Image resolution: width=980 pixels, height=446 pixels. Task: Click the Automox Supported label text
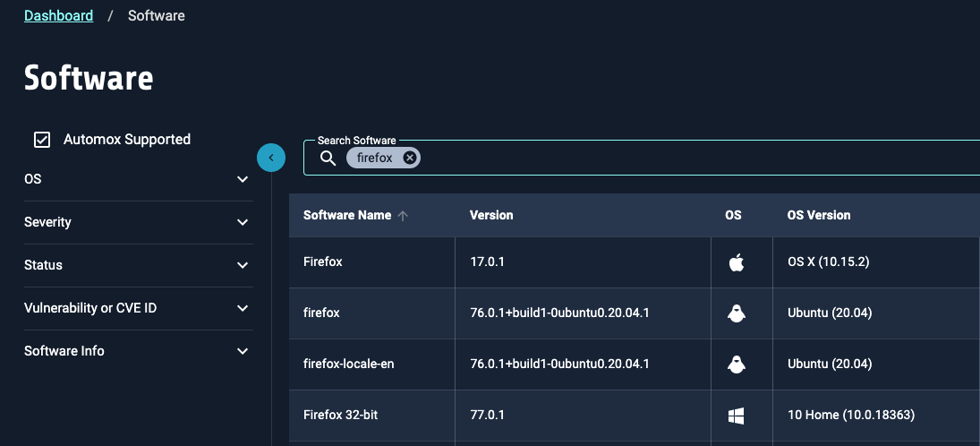click(127, 140)
